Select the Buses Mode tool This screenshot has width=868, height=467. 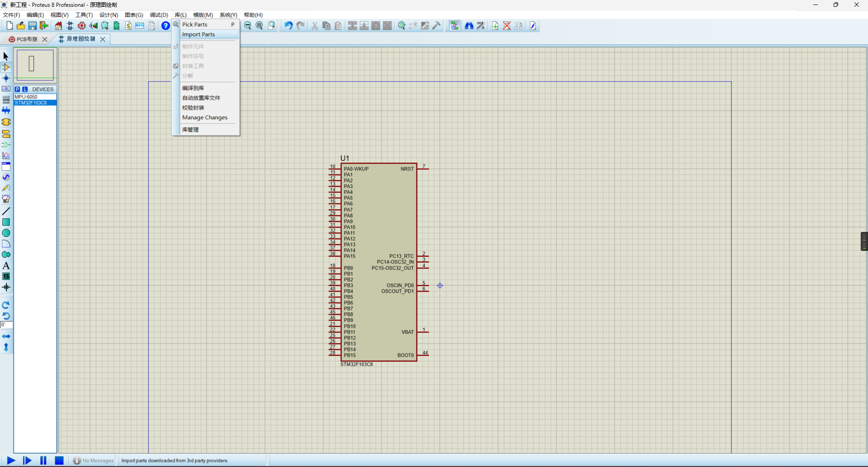click(6, 111)
